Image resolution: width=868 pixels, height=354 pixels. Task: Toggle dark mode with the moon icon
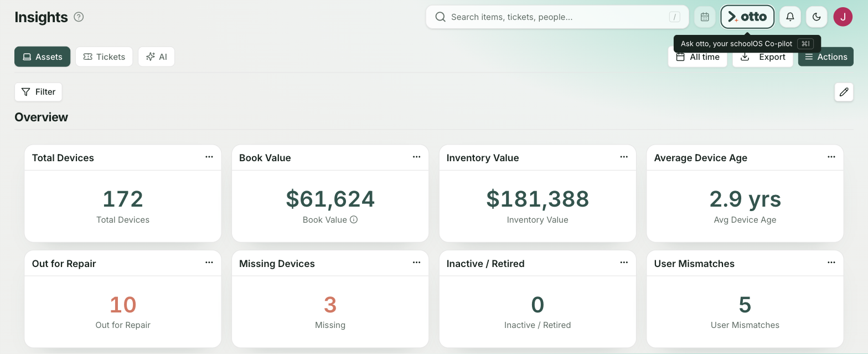click(817, 17)
